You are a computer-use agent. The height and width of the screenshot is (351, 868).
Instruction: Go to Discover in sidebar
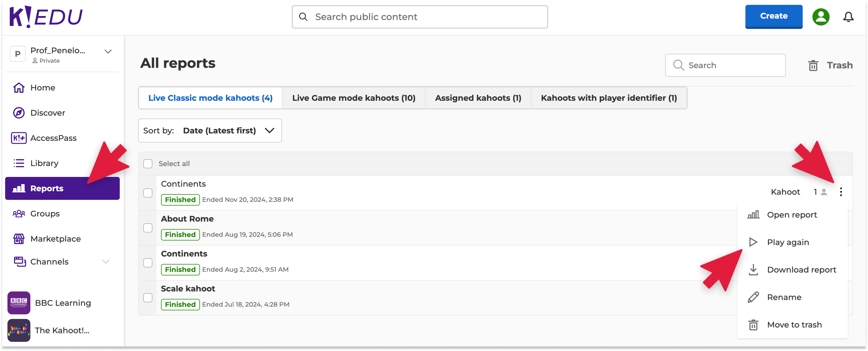click(62, 113)
